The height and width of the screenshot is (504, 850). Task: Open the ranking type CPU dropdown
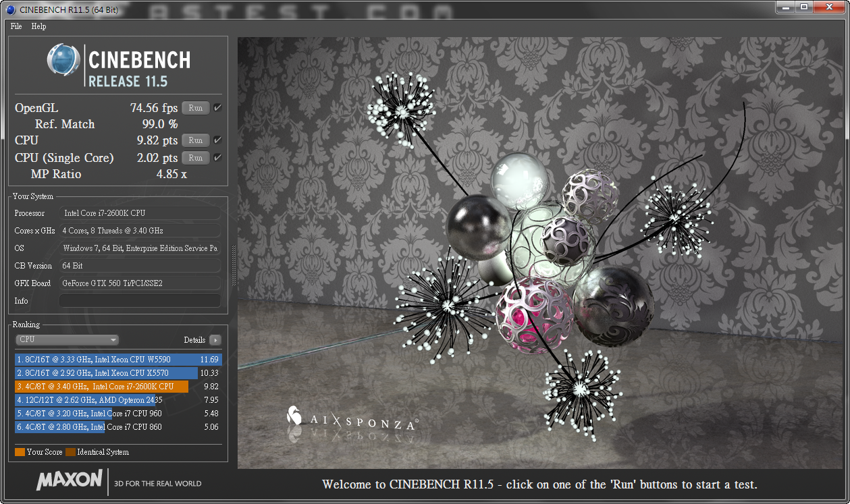tap(67, 340)
